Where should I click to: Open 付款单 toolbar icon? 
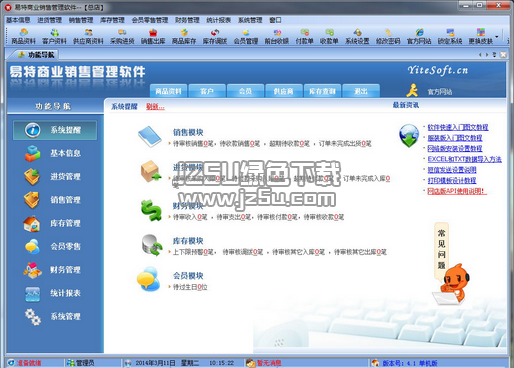tap(304, 37)
